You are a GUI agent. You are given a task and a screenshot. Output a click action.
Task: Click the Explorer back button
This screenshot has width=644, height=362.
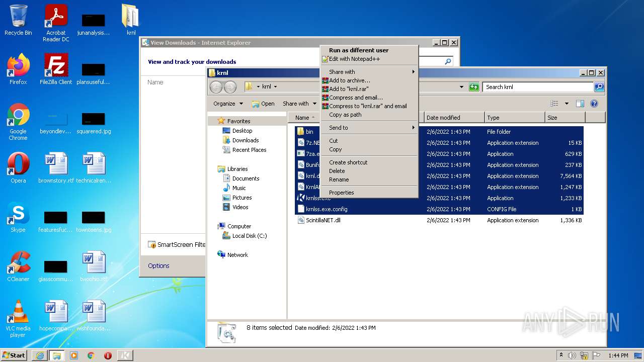pos(216,87)
